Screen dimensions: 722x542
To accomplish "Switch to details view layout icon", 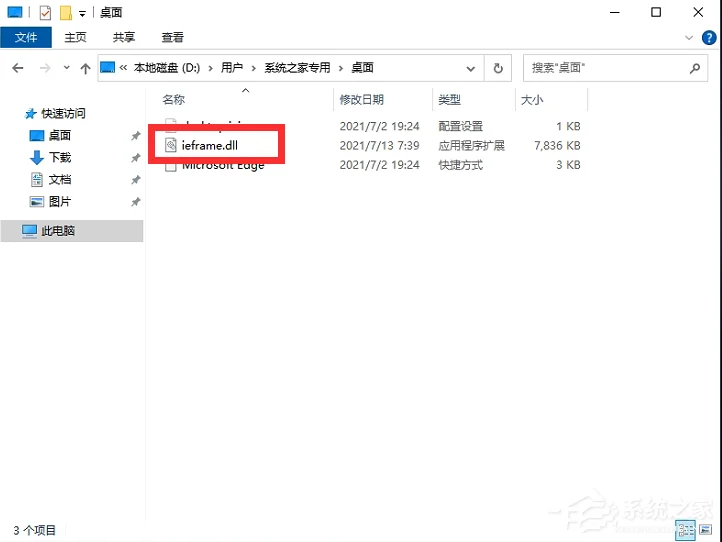I will [686, 530].
